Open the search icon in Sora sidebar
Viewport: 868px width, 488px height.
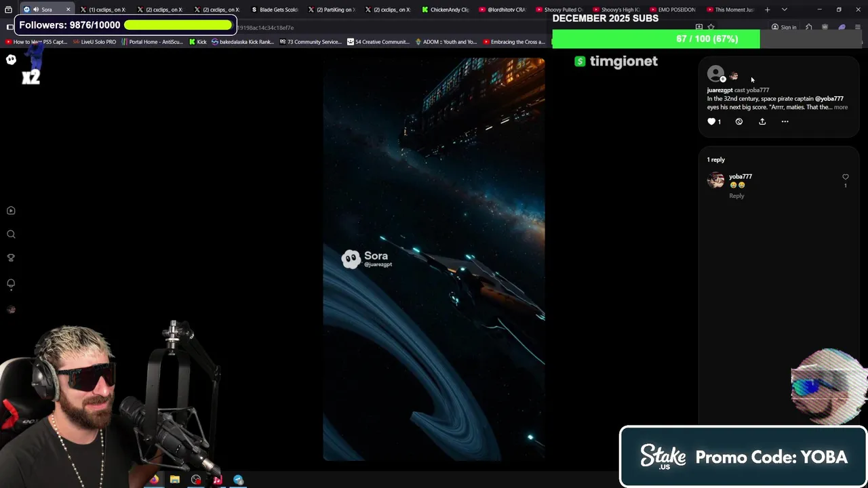point(11,235)
